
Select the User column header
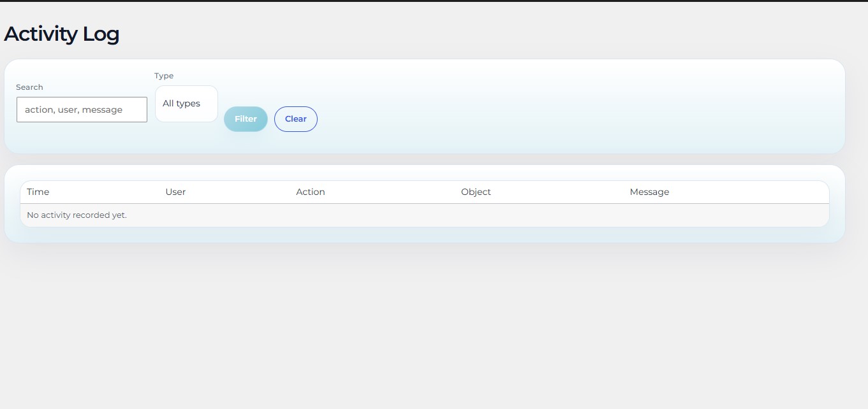(x=175, y=192)
